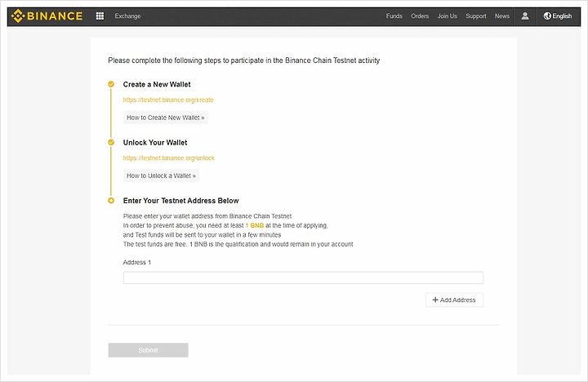Click 'Please enter your wallet address' line
Screen dimensions: 588x382
coord(207,216)
